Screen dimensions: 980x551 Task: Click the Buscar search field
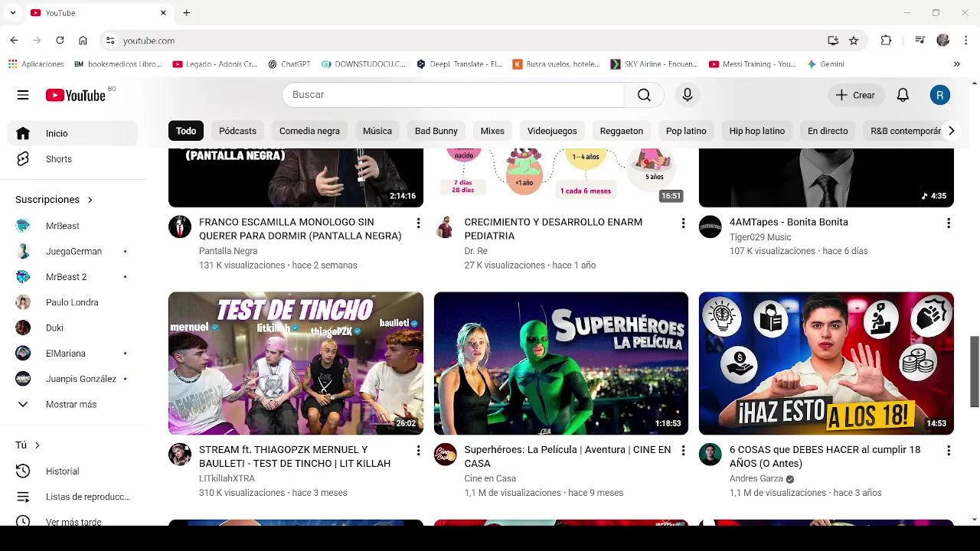453,95
